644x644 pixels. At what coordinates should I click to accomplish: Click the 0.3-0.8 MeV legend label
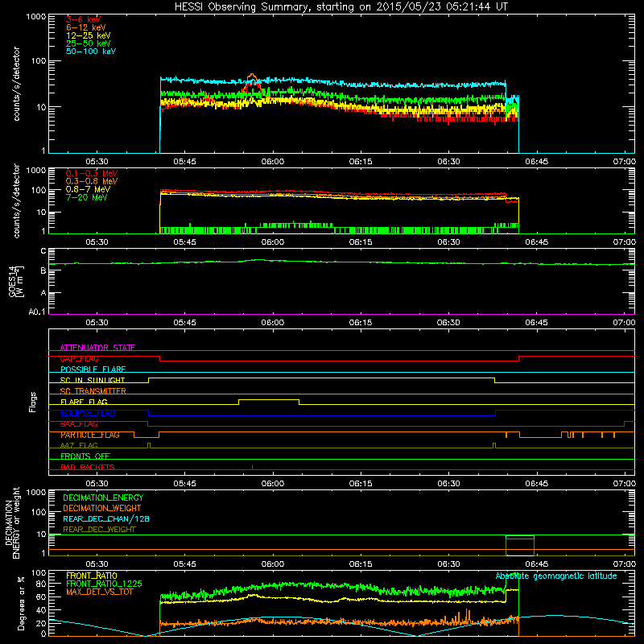coord(92,181)
